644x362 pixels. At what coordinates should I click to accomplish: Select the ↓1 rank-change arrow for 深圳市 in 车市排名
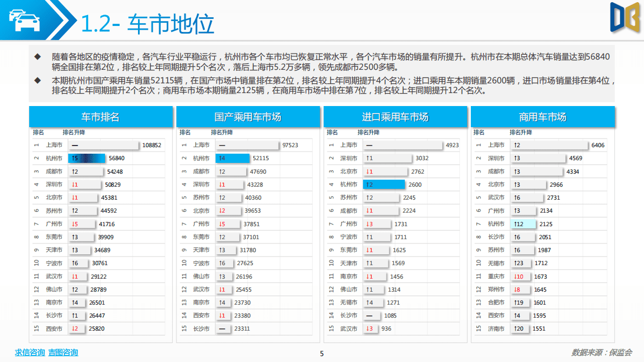pyautogui.click(x=75, y=184)
